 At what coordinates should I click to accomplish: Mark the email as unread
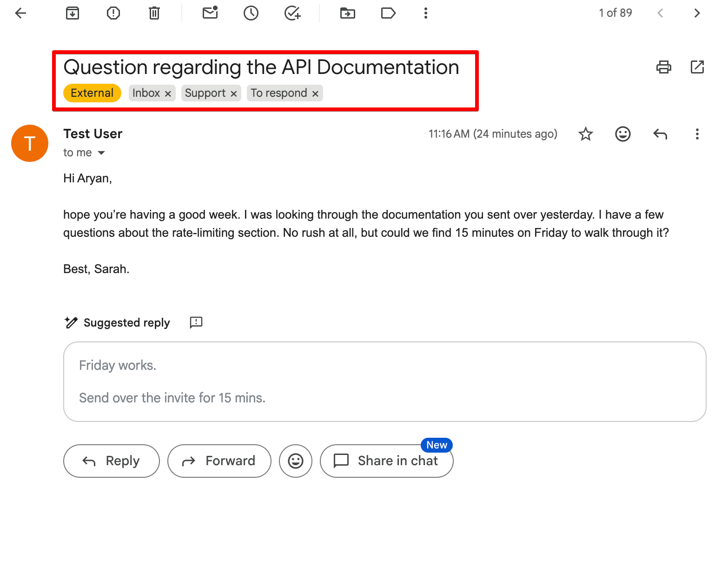210,13
